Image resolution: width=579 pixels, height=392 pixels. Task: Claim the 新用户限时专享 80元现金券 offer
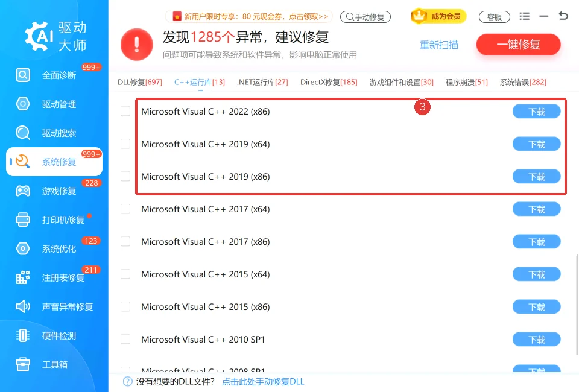(x=249, y=17)
